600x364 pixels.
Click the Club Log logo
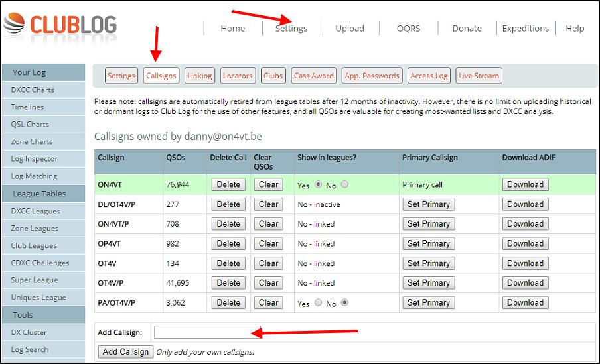60,25
